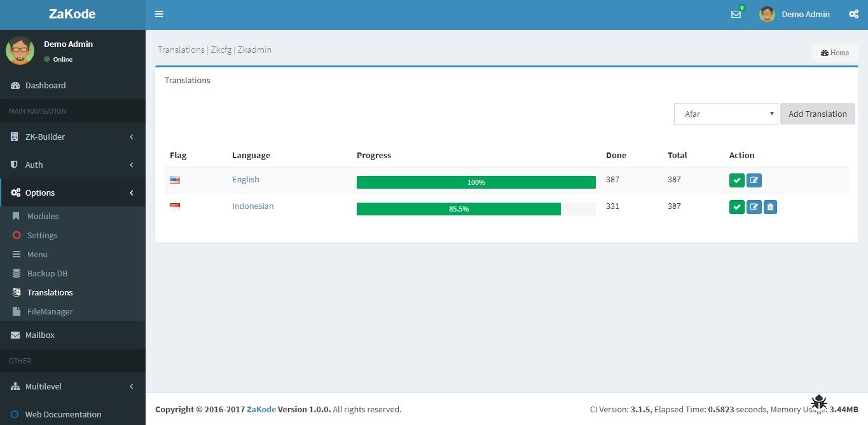This screenshot has height=425, width=868.
Task: Go to the Menu submenu item
Action: [72, 254]
